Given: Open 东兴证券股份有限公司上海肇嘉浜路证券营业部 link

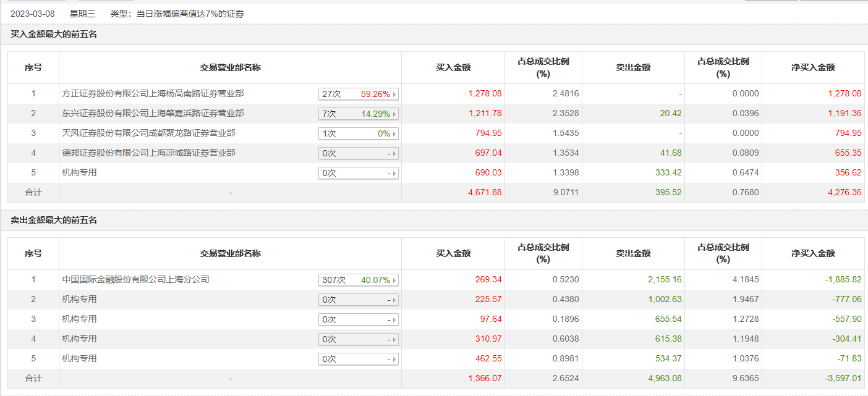Looking at the screenshot, I should click(x=153, y=114).
